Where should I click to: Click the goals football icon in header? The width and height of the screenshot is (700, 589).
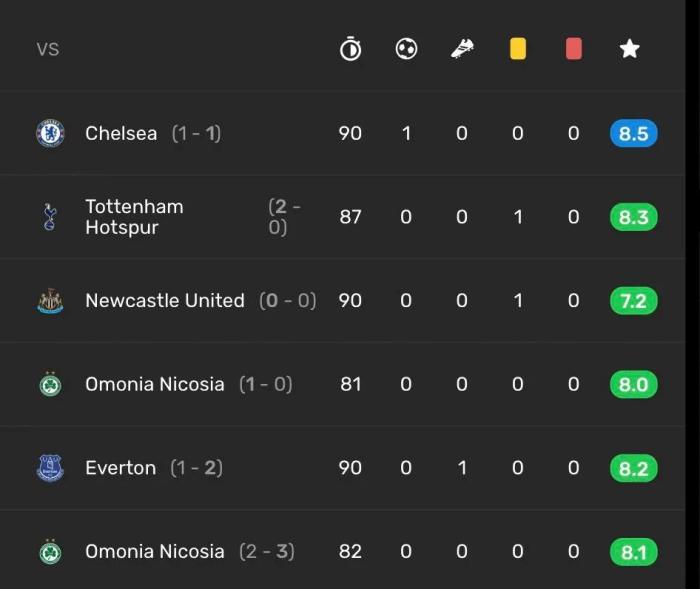coord(406,48)
